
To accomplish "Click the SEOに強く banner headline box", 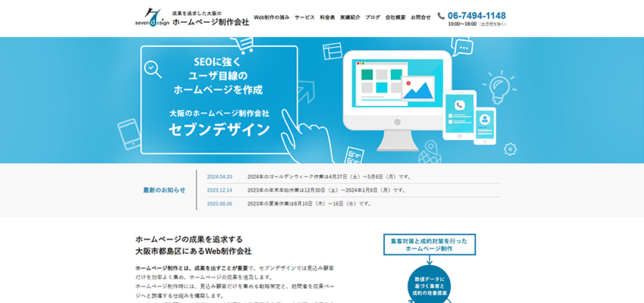I will pyautogui.click(x=219, y=100).
